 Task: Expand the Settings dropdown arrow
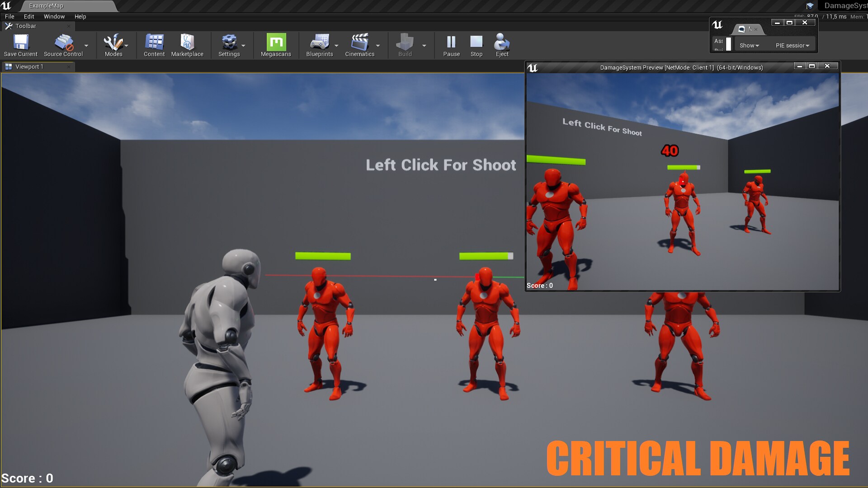tap(243, 46)
